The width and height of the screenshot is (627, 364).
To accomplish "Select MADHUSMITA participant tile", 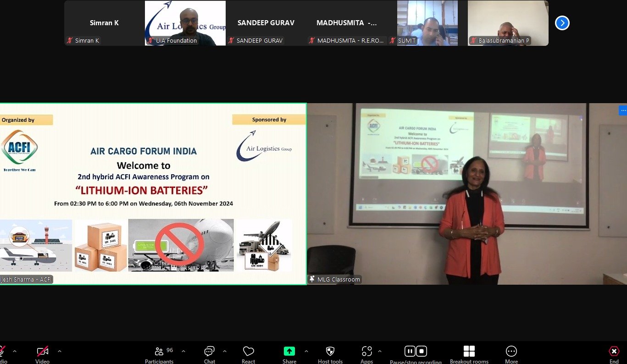I will click(347, 23).
